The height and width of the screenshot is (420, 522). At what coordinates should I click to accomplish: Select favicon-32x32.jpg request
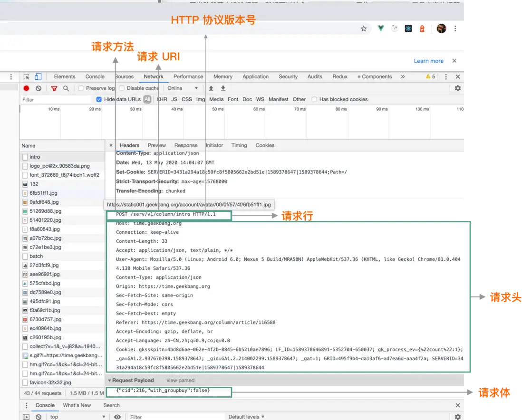pos(62,382)
